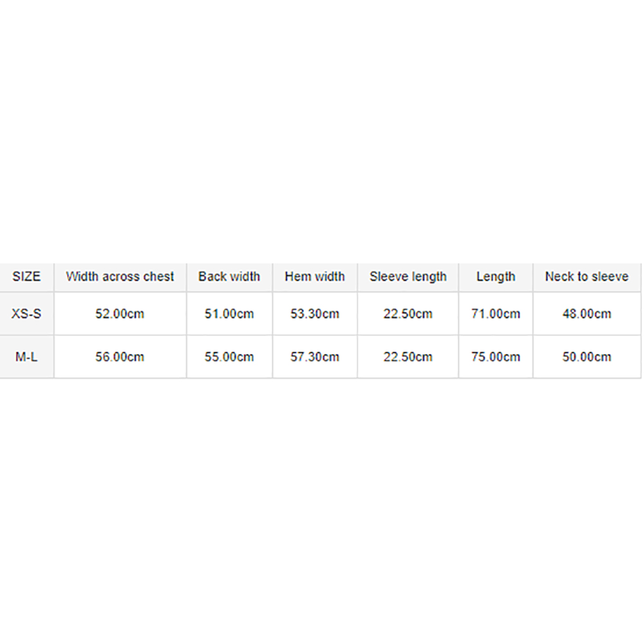Select the Hem width column header

[315, 277]
